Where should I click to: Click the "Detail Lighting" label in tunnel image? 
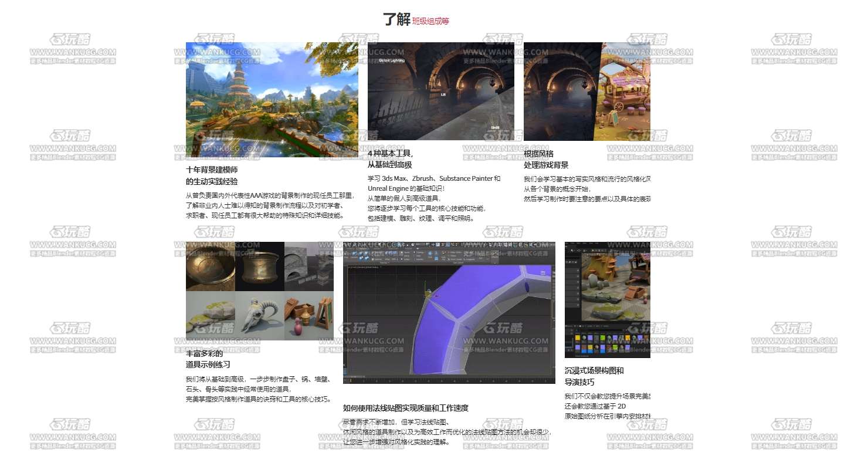(x=392, y=60)
